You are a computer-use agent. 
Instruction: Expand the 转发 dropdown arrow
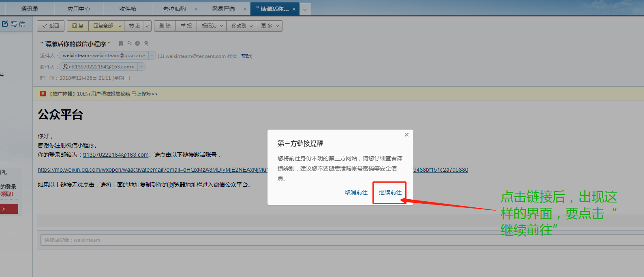[148, 26]
